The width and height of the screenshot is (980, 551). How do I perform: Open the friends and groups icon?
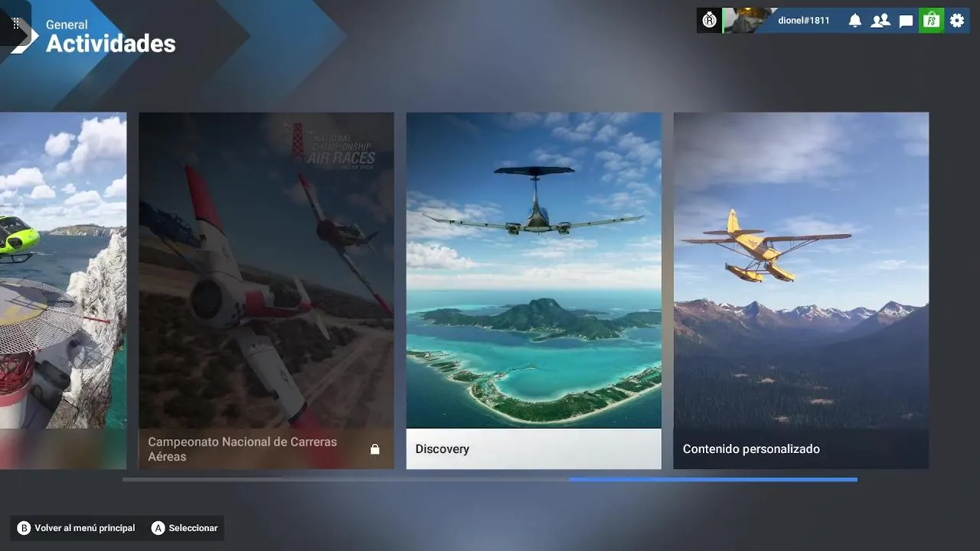point(880,21)
